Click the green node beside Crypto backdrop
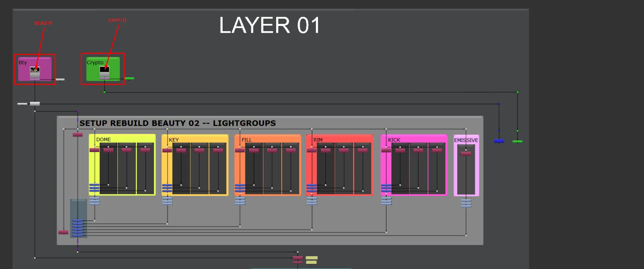 (x=129, y=79)
